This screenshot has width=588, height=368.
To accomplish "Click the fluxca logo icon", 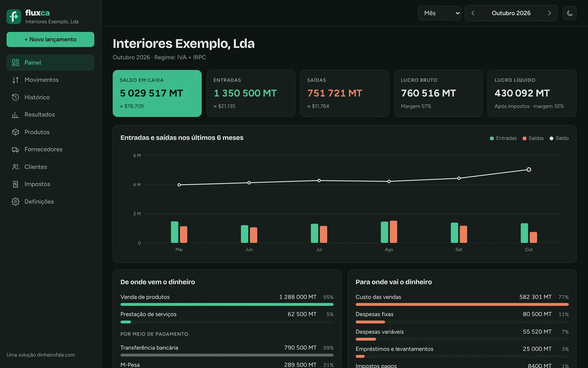I will (14, 17).
